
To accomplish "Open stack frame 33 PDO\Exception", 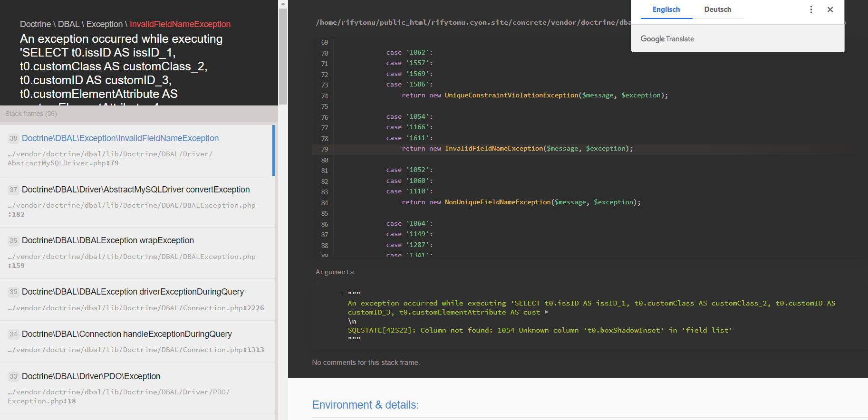I will tap(91, 376).
